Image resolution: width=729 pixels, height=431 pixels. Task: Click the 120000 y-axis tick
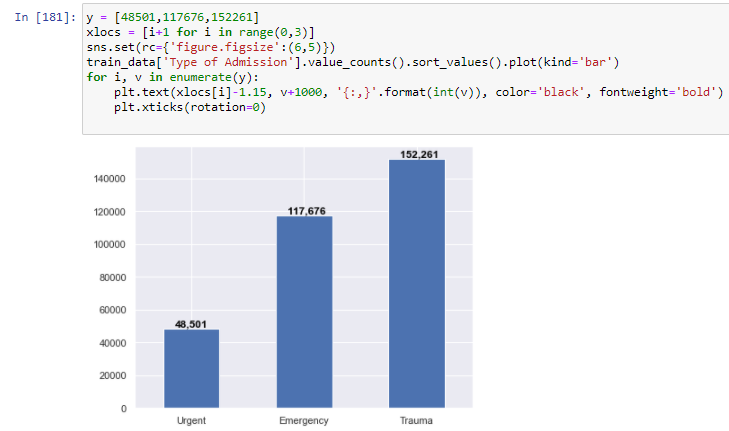coord(109,212)
